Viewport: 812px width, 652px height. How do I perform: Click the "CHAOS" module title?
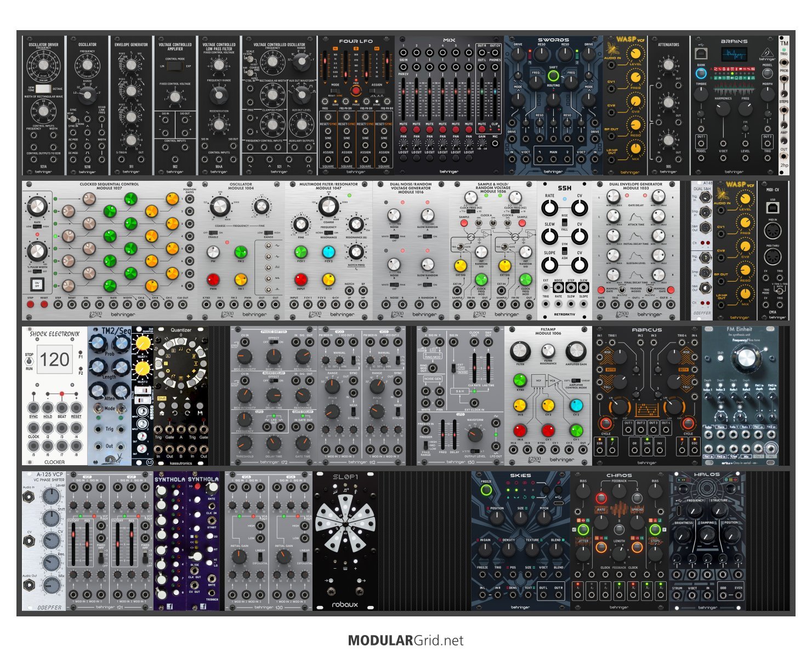[x=619, y=476]
